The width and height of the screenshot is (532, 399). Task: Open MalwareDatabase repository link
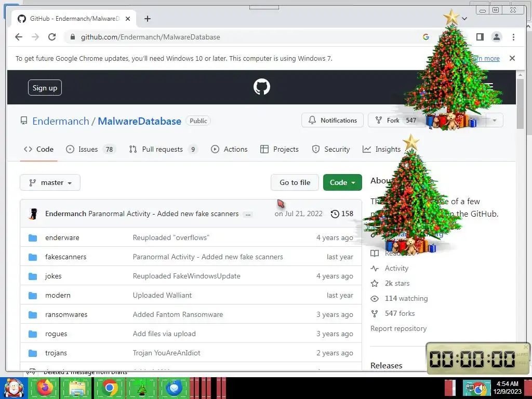(x=139, y=121)
